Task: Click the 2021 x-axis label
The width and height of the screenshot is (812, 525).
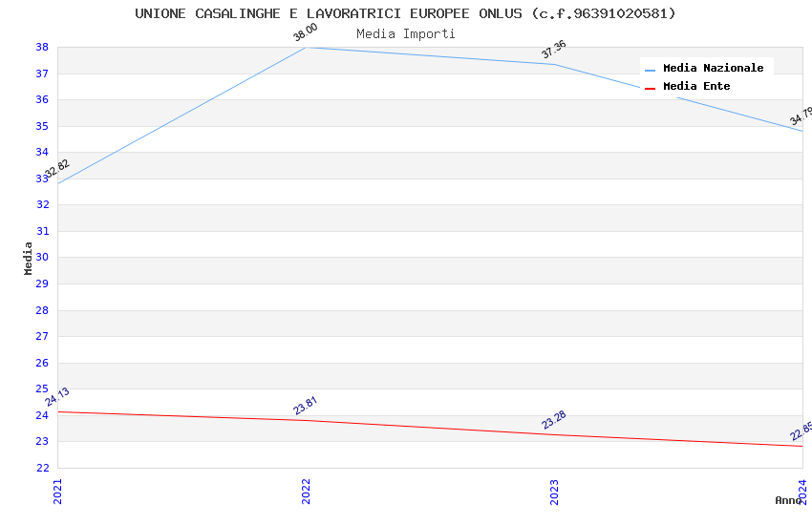Action: 57,492
